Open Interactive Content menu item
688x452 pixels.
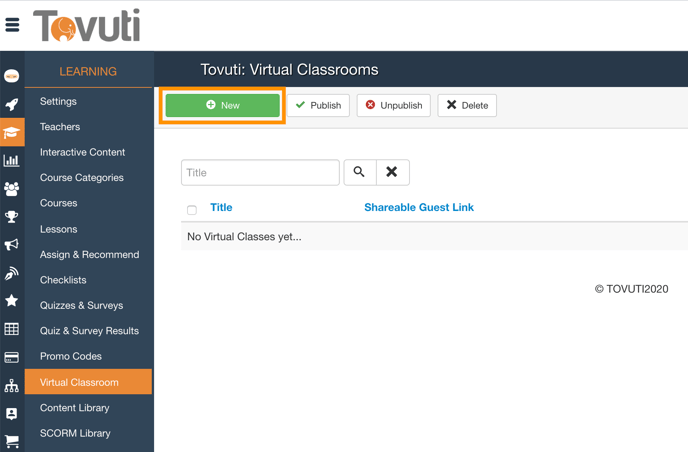pyautogui.click(x=82, y=152)
